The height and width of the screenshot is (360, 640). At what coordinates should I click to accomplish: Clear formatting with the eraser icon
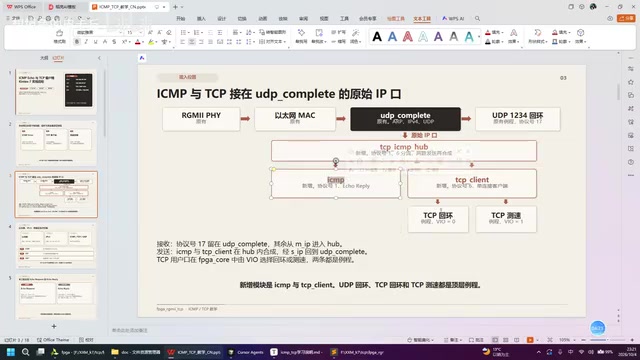coord(169,32)
